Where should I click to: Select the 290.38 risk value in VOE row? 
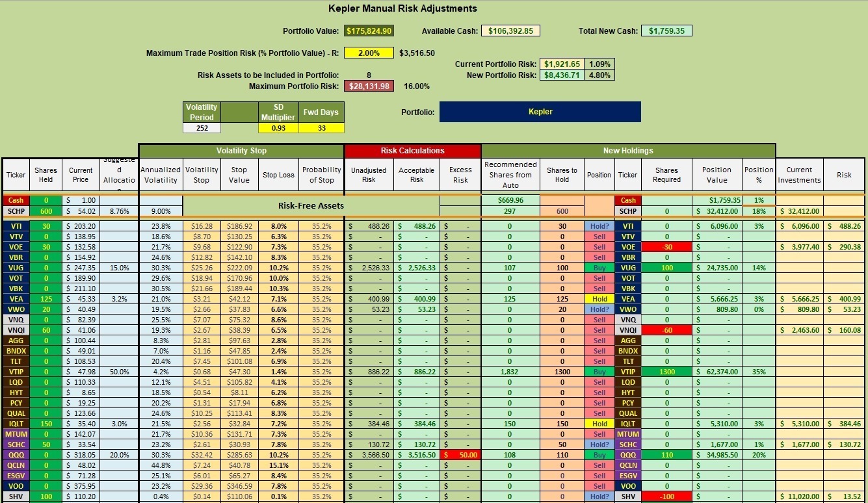click(845, 247)
